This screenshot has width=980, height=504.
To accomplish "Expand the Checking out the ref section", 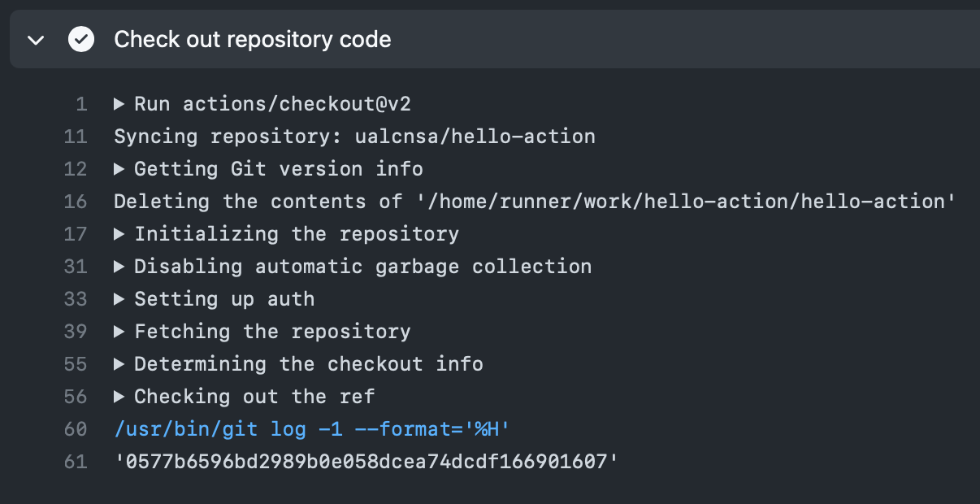I will click(x=120, y=396).
